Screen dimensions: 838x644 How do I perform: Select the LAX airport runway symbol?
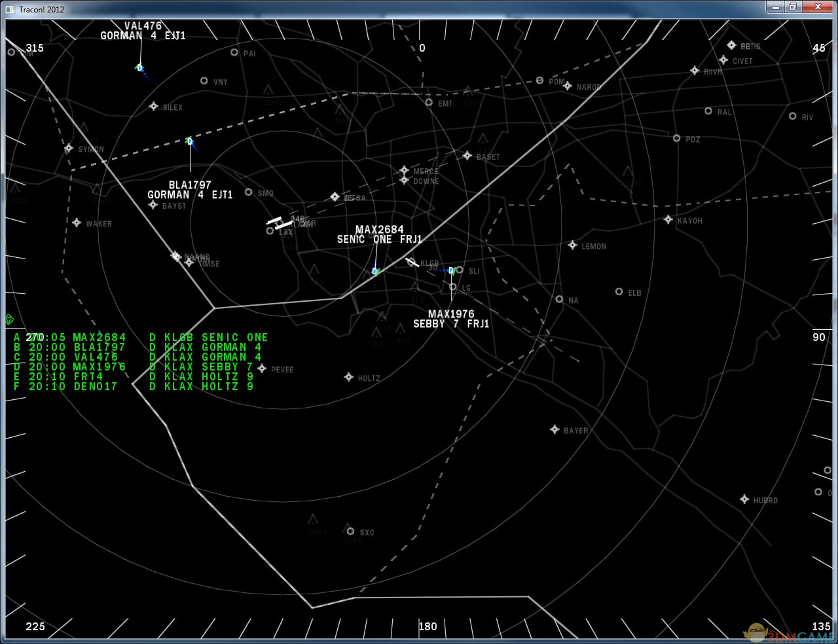[280, 223]
